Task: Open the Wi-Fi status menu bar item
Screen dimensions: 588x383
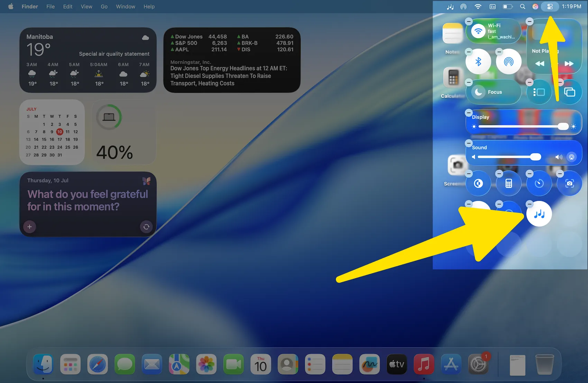Action: [x=478, y=6]
